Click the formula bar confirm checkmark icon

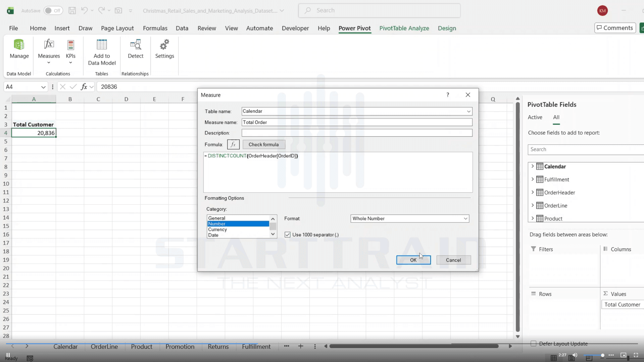coord(73,87)
